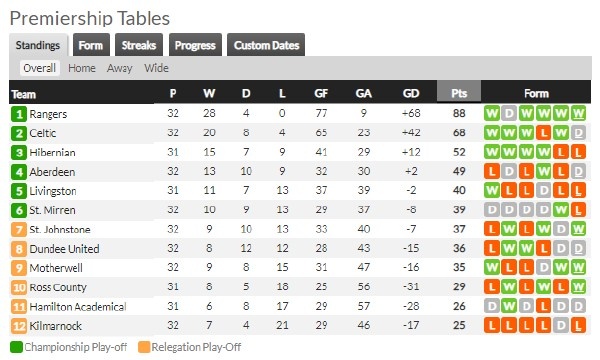The image size is (600, 360).
Task: Click Rangers' latest underlined W form icon
Action: click(x=578, y=114)
